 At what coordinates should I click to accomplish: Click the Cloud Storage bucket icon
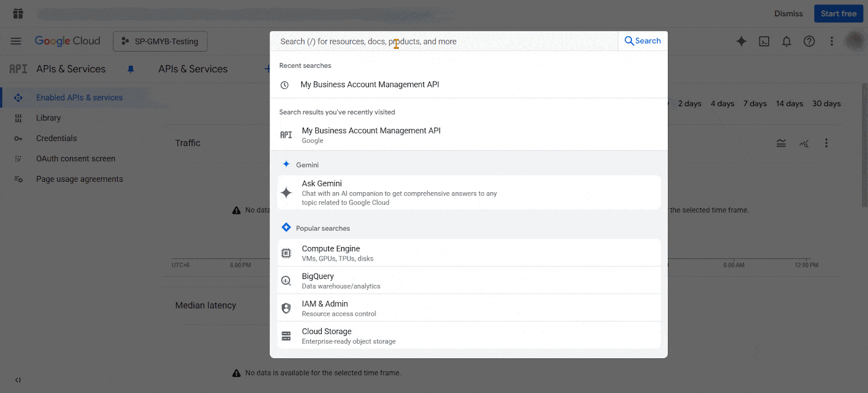(286, 336)
